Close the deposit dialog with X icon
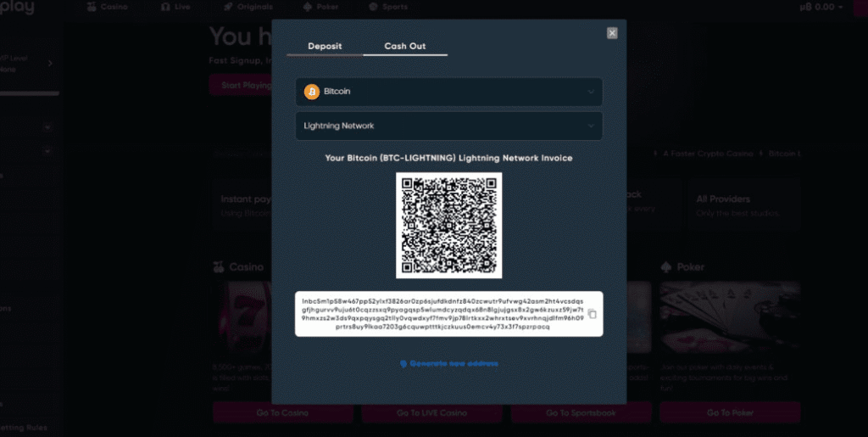Screen dimensions: 868x437 tap(612, 33)
